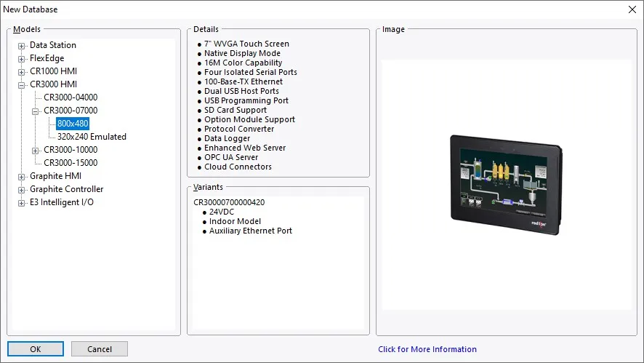The width and height of the screenshot is (644, 363).
Task: Select the CR3000 HMI tree item
Action: (53, 84)
